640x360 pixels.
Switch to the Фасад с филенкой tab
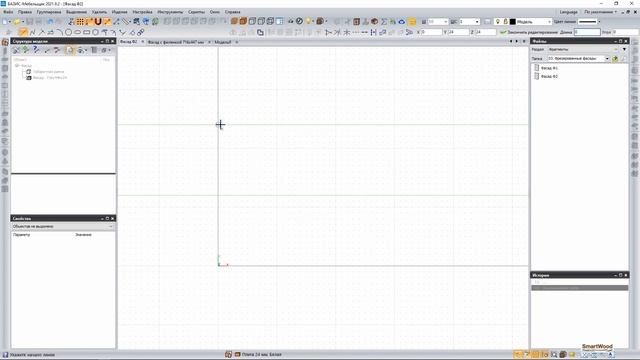[176, 42]
